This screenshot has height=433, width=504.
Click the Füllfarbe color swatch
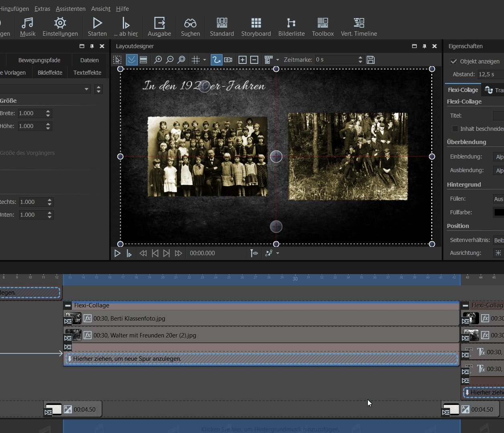[499, 212]
